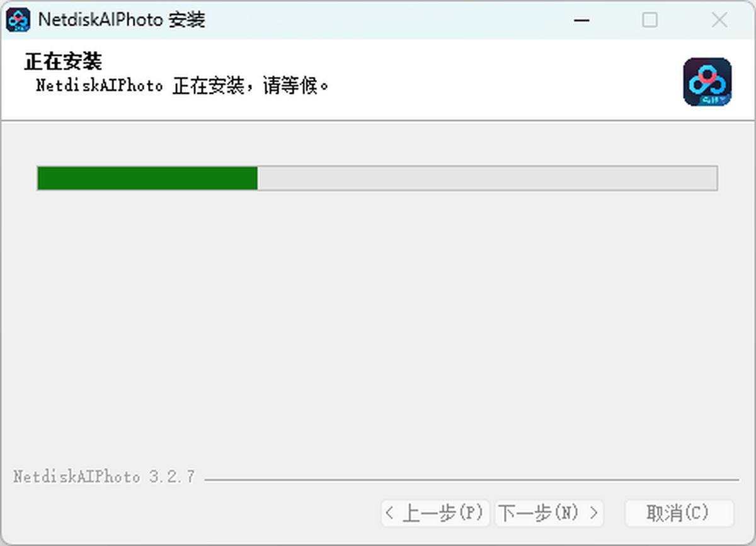Click the disabled maximize button
The image size is (756, 546).
pyautogui.click(x=650, y=20)
